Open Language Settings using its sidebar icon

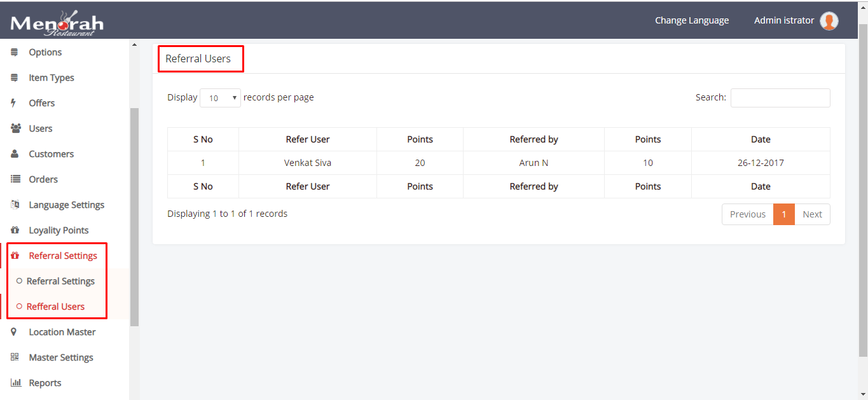pyautogui.click(x=14, y=204)
